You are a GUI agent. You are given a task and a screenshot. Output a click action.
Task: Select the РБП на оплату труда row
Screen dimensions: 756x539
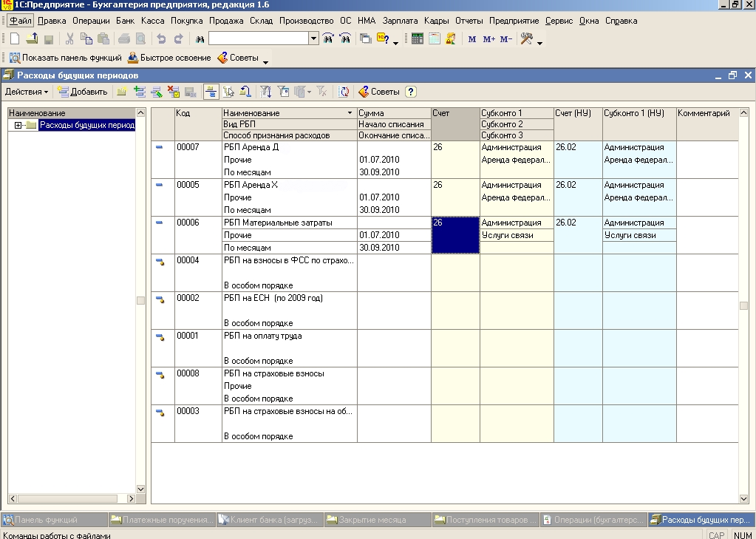tap(263, 336)
